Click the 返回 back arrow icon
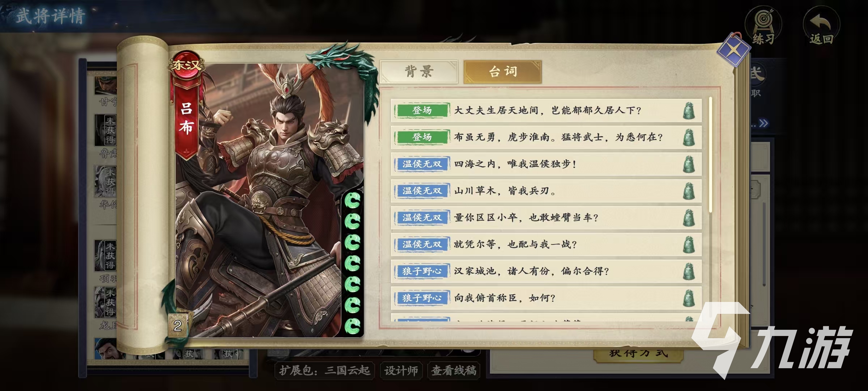This screenshot has height=391, width=868. tap(821, 25)
